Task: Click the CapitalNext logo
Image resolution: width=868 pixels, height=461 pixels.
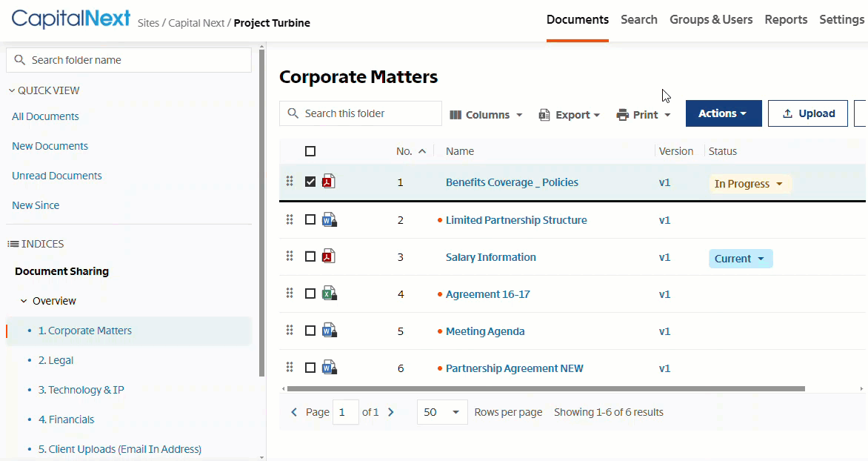Action: [x=71, y=19]
